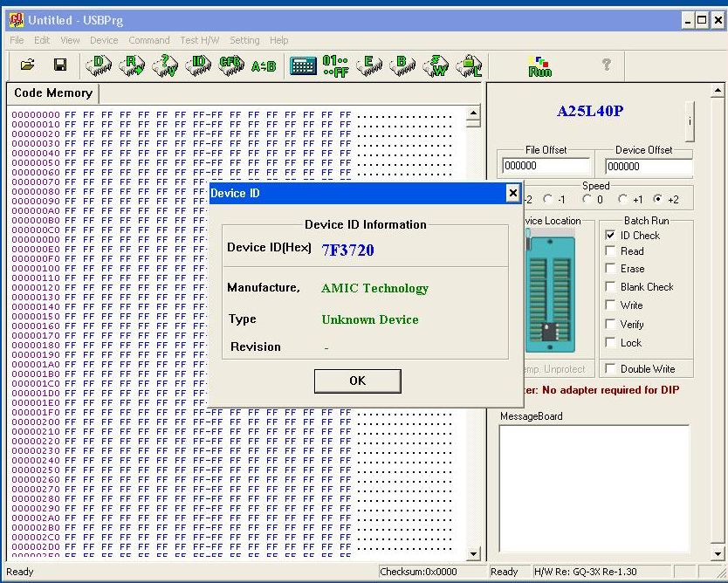This screenshot has width=728, height=583.
Task: Uncheck the ID Check checkbox
Action: 611,236
